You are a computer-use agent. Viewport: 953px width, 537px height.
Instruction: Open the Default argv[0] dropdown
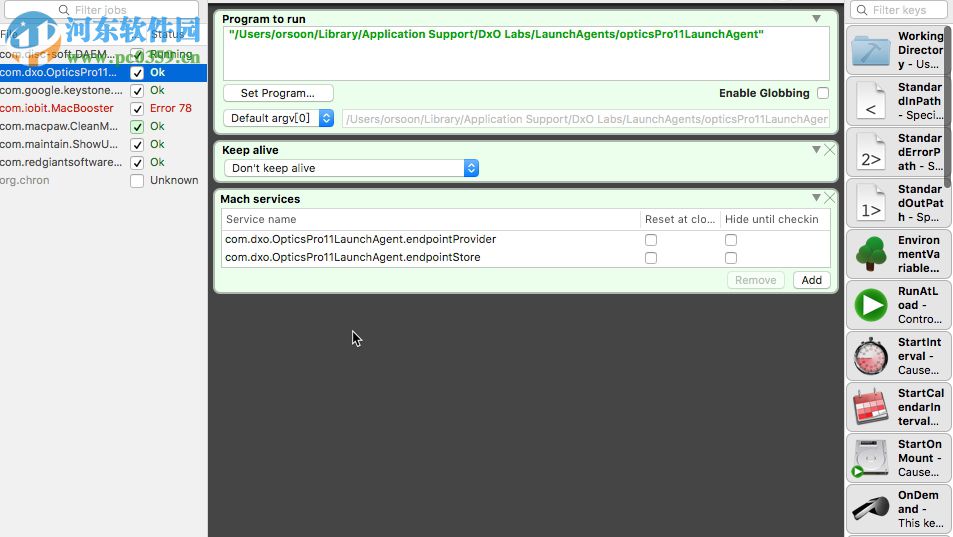[278, 118]
